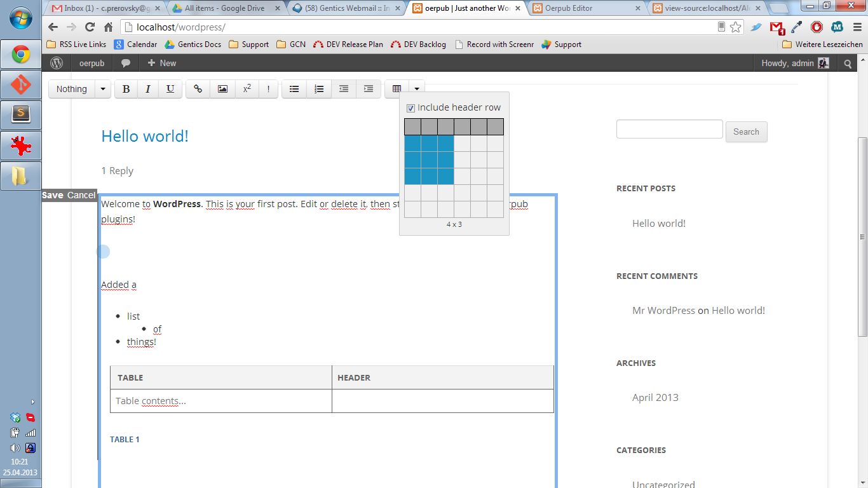Expand the table options dropdown arrow

tap(417, 89)
